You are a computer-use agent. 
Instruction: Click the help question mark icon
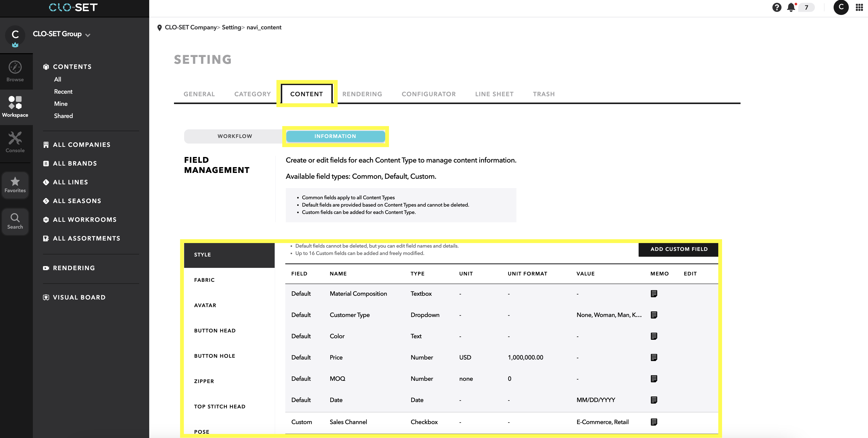click(777, 7)
